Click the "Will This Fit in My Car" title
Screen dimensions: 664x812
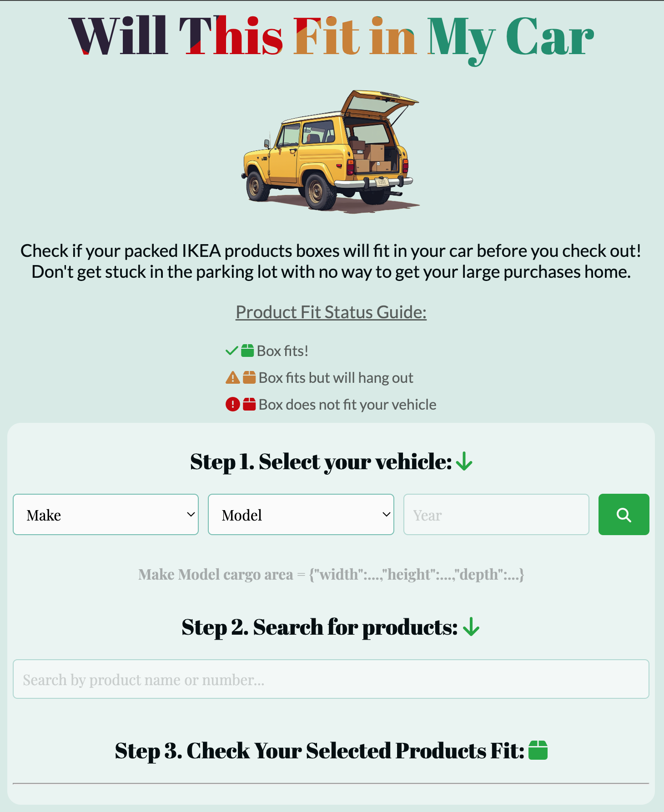pyautogui.click(x=331, y=37)
